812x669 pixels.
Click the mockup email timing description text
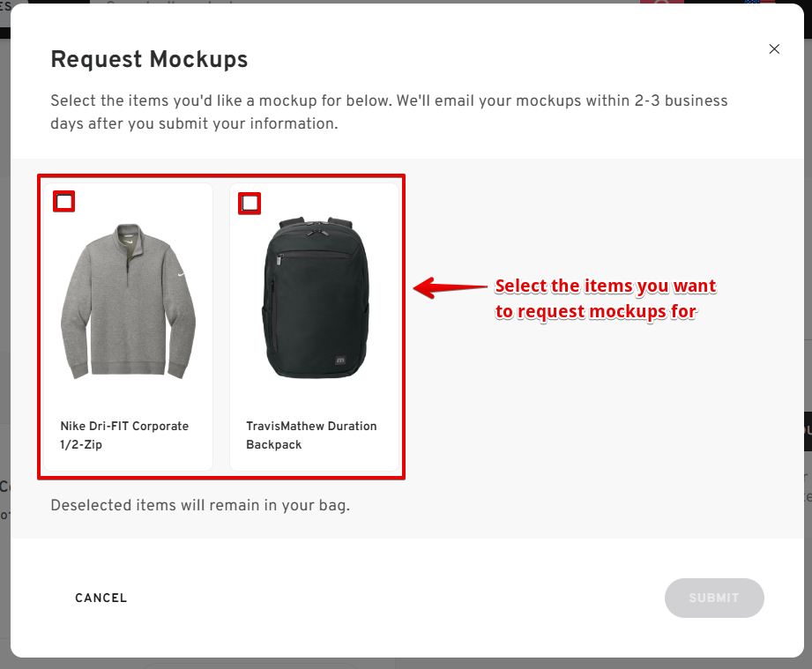[389, 112]
